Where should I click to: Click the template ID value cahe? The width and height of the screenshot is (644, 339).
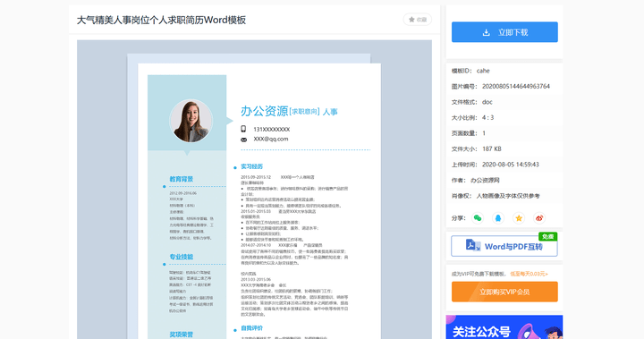483,71
